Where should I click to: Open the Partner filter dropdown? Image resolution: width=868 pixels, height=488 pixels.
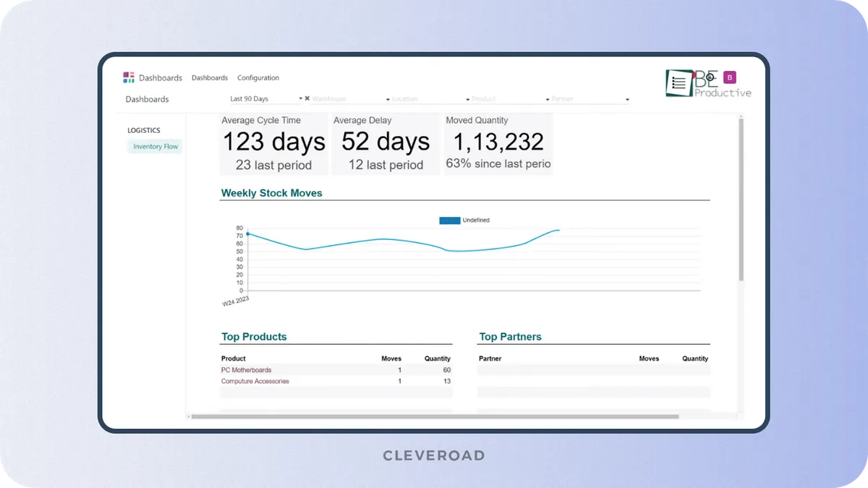590,99
